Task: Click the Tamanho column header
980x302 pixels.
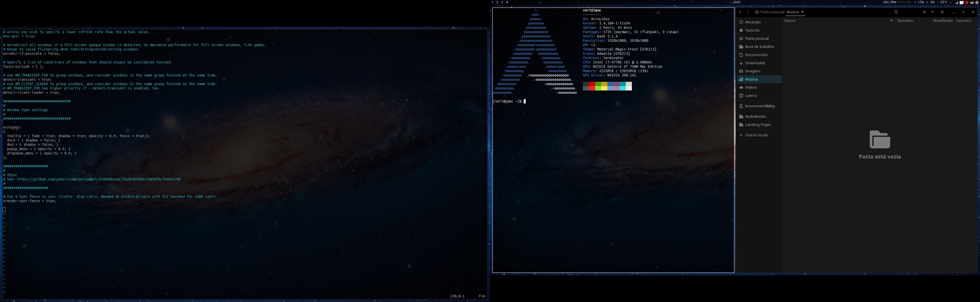Action: (905, 21)
